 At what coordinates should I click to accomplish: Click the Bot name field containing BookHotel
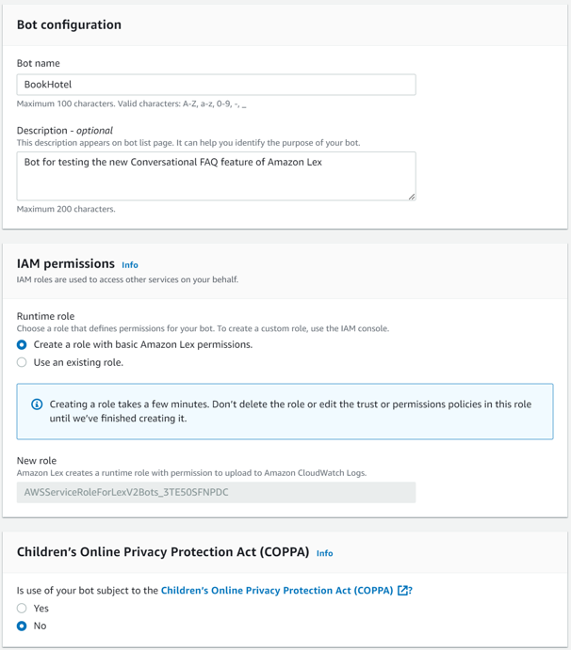(x=216, y=85)
